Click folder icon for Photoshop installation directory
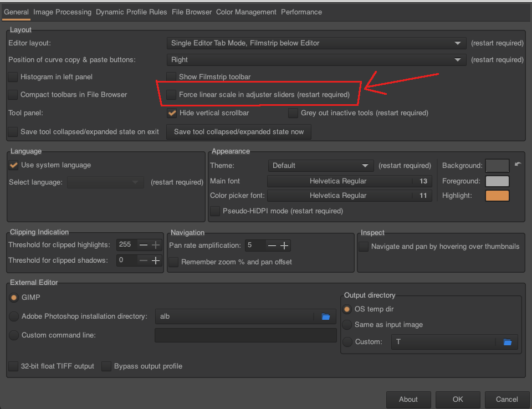Screen dimensions: 532x409 (326, 316)
